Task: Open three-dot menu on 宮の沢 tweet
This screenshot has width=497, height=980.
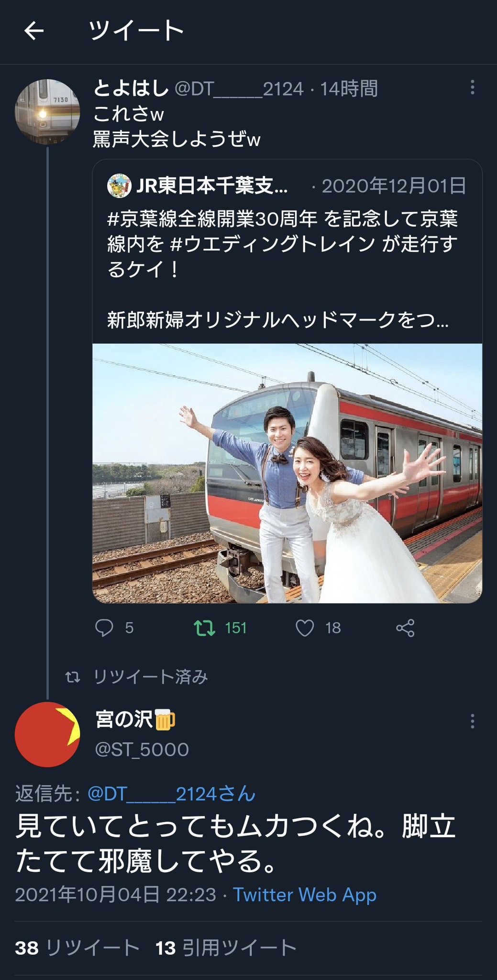Action: pos(472,721)
